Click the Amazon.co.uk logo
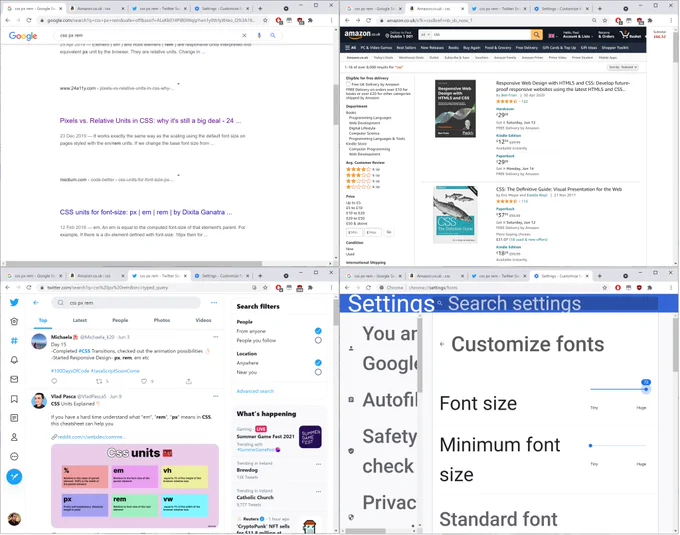 [362, 34]
